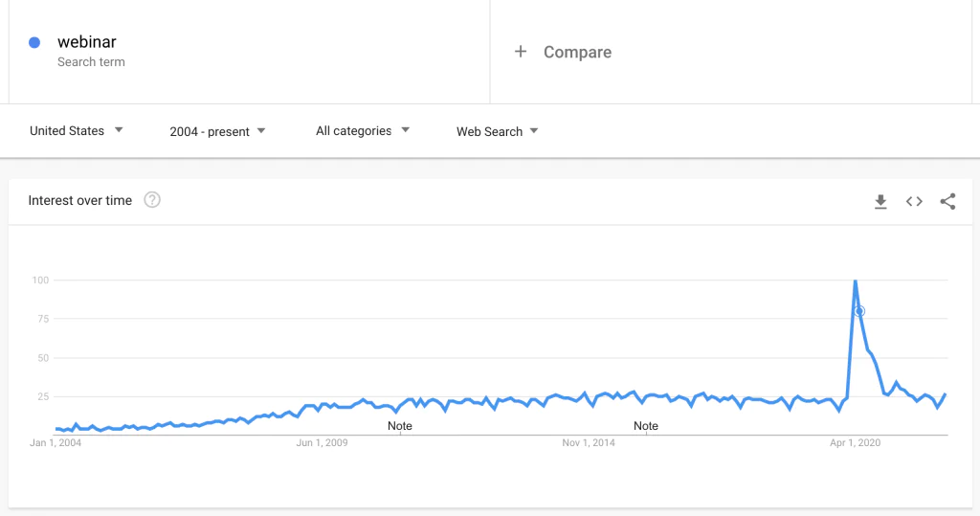Image resolution: width=980 pixels, height=516 pixels.
Task: Open the 2004 - present time range dropdown
Action: [x=217, y=131]
